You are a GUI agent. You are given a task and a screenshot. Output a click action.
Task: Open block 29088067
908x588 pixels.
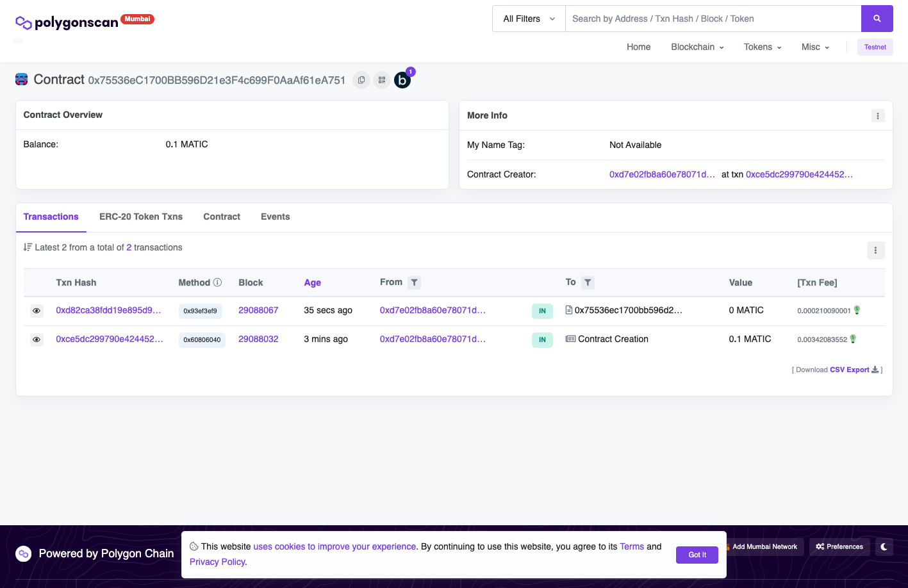258,310
